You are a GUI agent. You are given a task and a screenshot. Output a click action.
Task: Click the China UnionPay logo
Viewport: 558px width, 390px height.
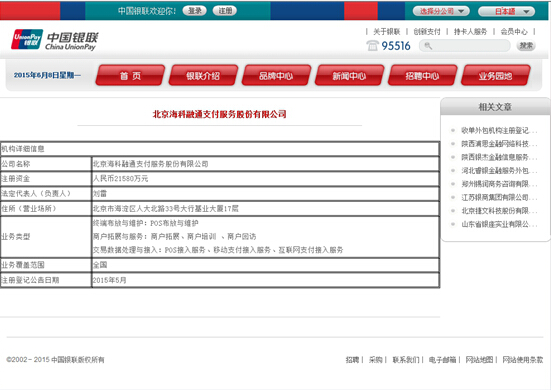[54, 39]
